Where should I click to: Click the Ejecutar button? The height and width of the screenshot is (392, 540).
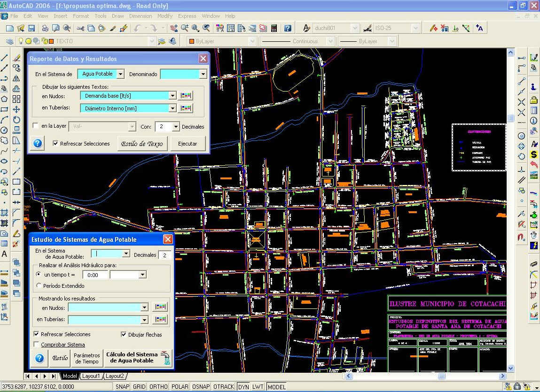point(188,144)
